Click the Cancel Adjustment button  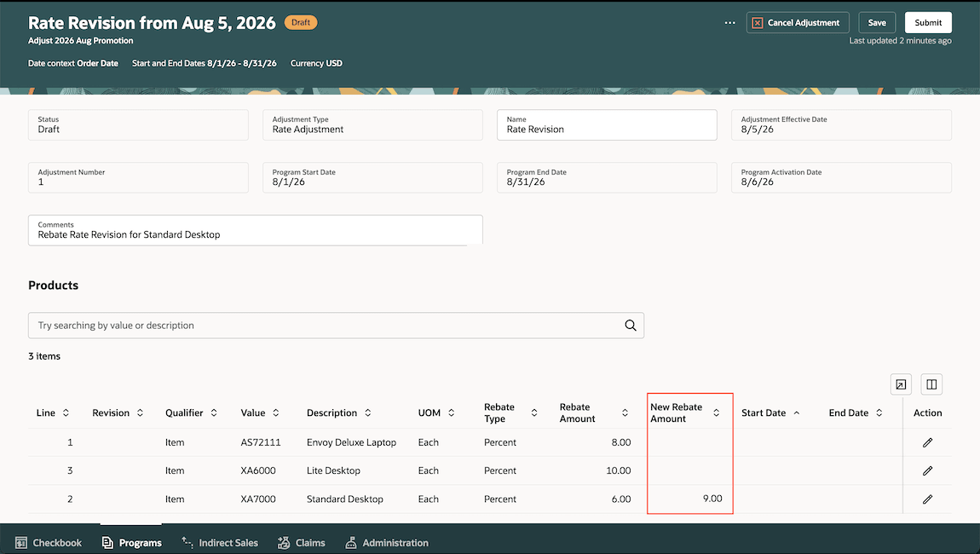point(798,22)
